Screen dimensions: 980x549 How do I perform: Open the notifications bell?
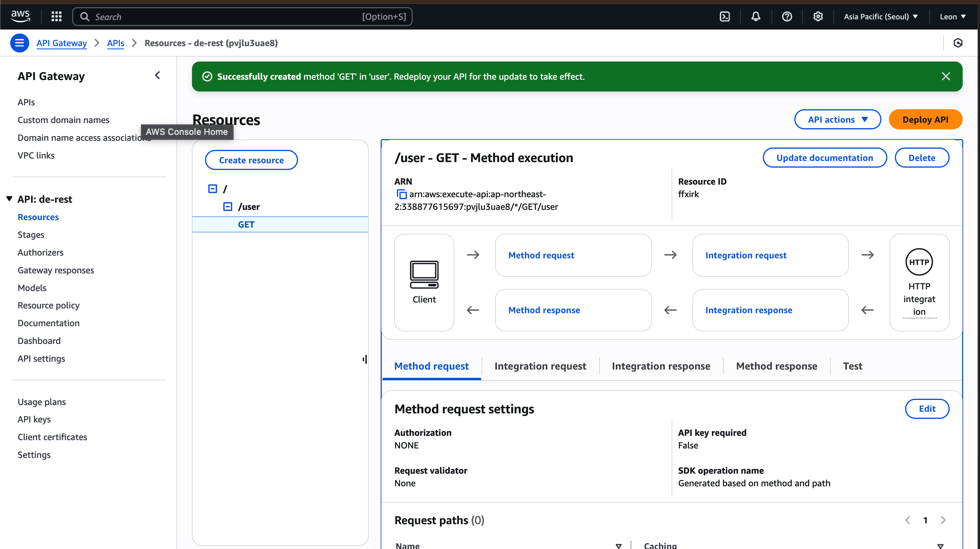tap(756, 17)
